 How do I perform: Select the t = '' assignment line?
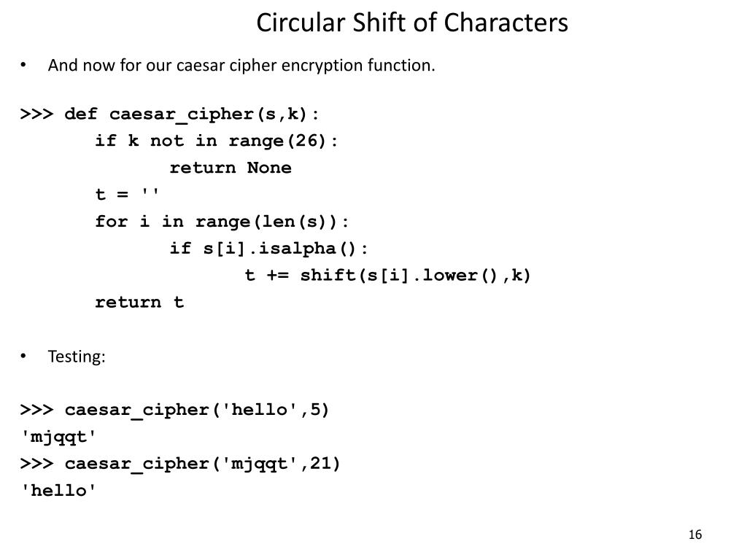coord(127,194)
